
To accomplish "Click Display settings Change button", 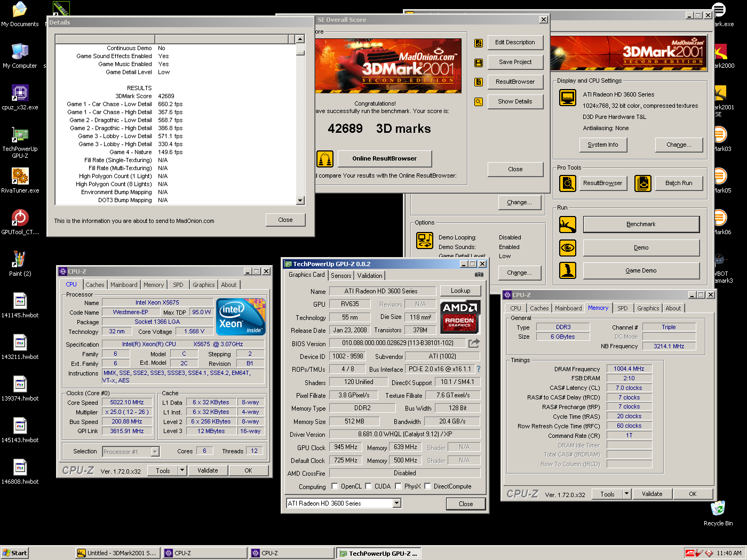I will click(679, 145).
